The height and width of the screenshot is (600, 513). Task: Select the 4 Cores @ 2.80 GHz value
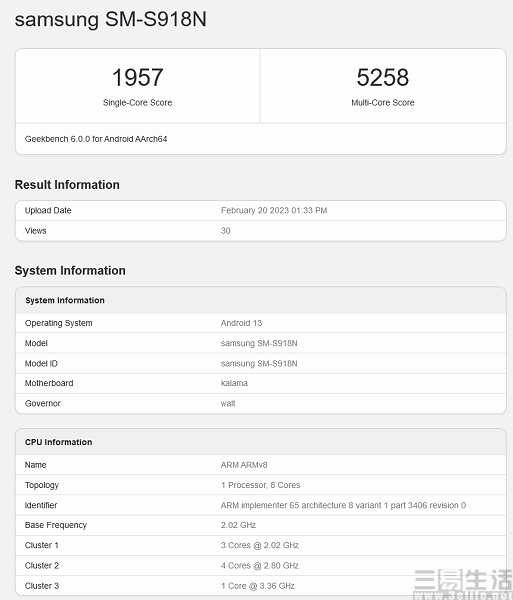coord(260,566)
